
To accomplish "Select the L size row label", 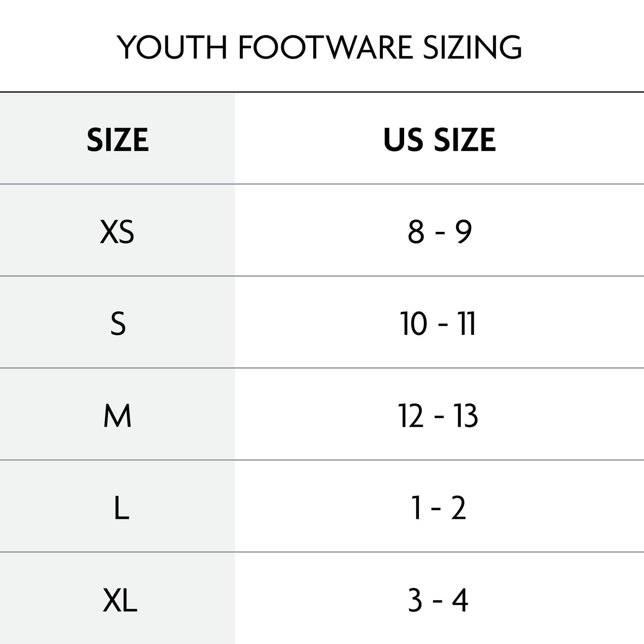I will tap(121, 508).
